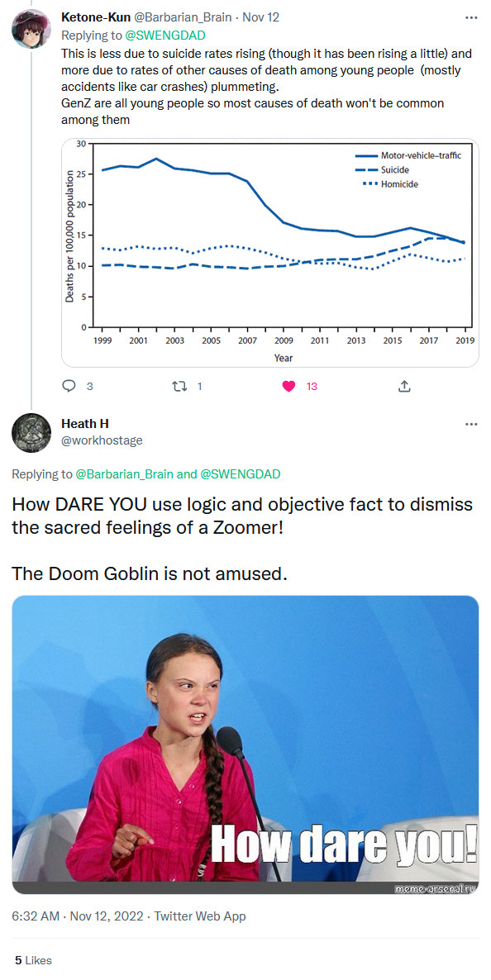Open the Heath H name link

click(x=84, y=424)
